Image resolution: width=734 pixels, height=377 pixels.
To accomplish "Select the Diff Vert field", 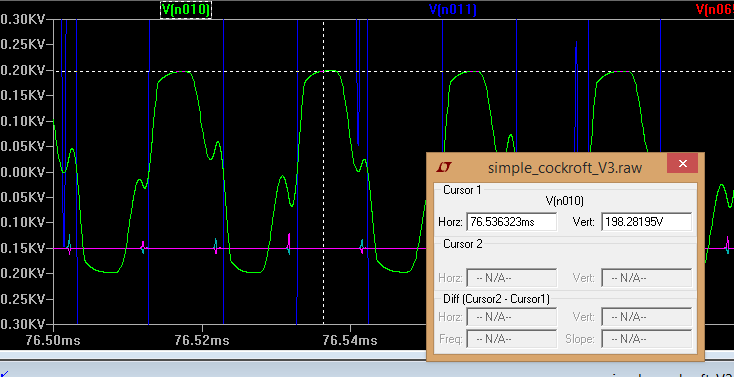I will click(x=646, y=317).
